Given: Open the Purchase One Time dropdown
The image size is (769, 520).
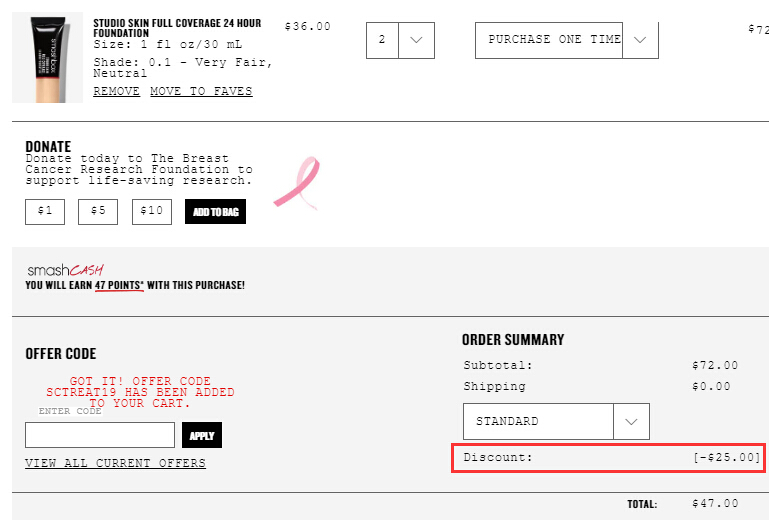Looking at the screenshot, I should tap(566, 40).
